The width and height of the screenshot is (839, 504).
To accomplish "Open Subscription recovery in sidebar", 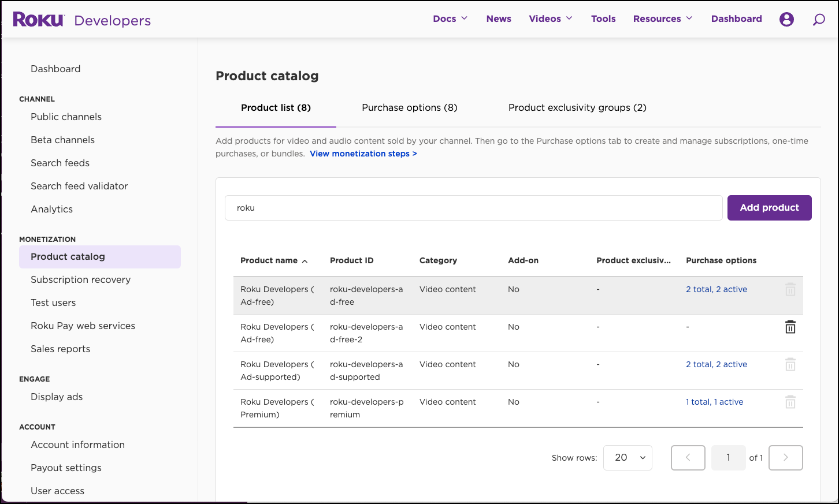I will click(x=80, y=280).
